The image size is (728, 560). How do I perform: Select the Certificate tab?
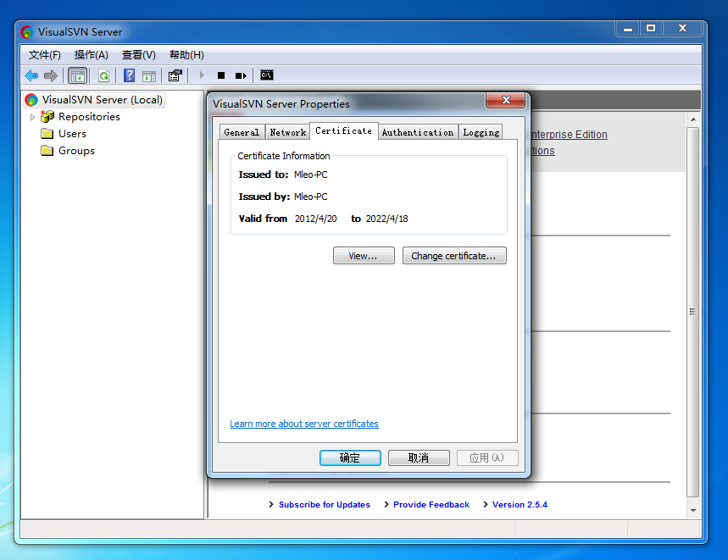pos(344,130)
